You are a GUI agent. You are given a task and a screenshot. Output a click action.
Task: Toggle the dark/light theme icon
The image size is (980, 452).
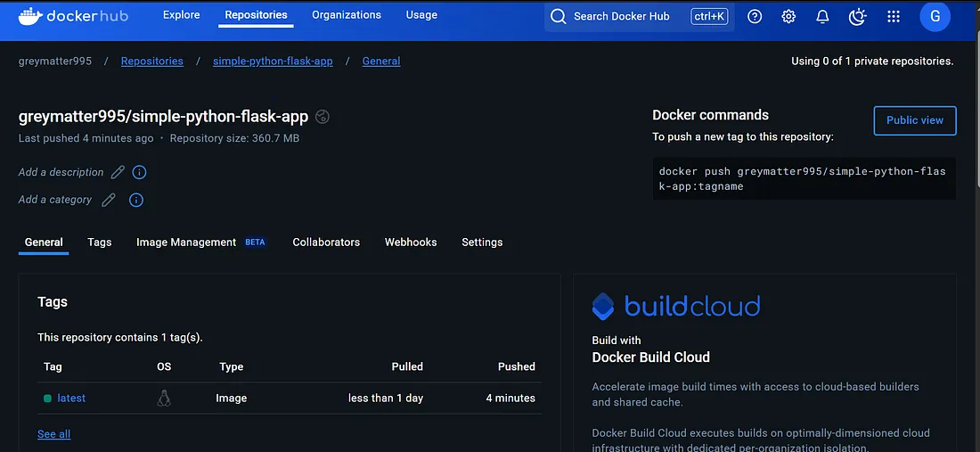857,17
